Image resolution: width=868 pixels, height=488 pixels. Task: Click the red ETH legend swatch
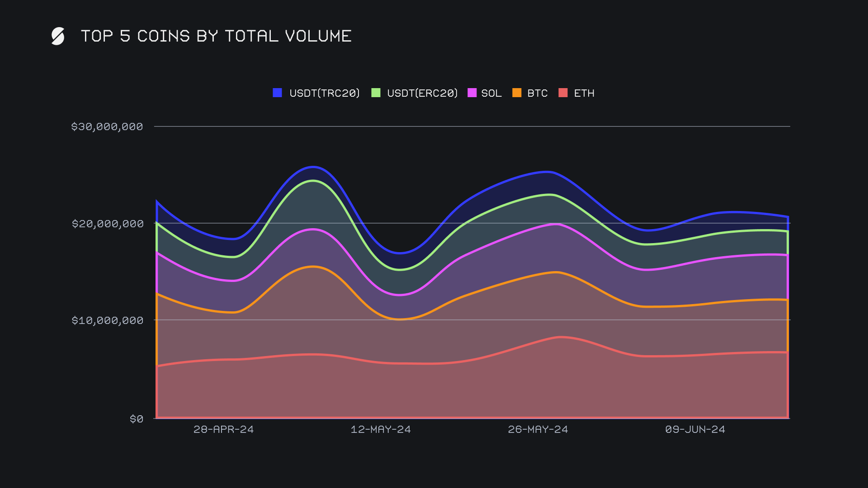pos(563,93)
